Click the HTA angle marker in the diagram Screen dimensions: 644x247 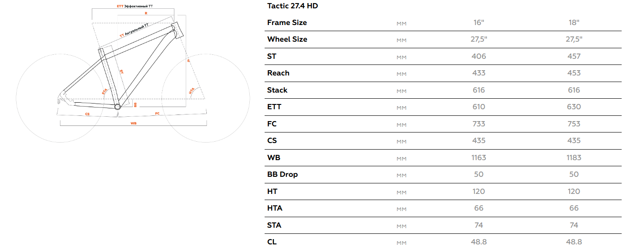pos(191,91)
